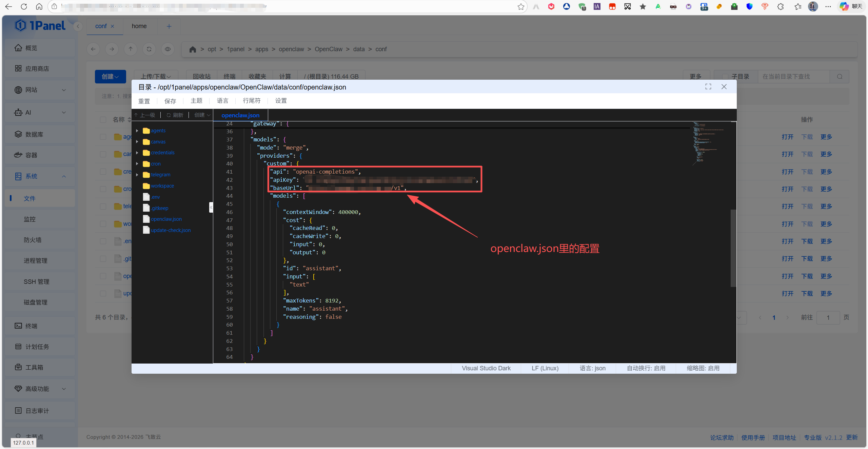Open the 创建 dropdown button
This screenshot has height=449, width=868.
point(110,77)
